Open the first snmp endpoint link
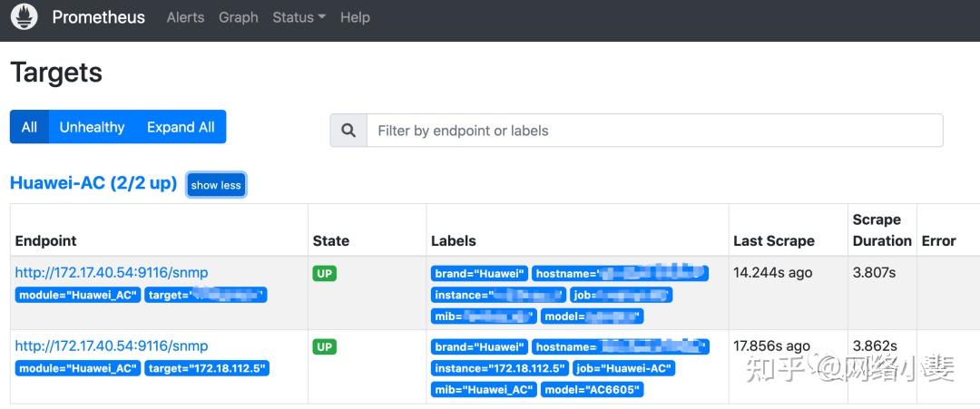This screenshot has height=409, width=980. (x=112, y=272)
